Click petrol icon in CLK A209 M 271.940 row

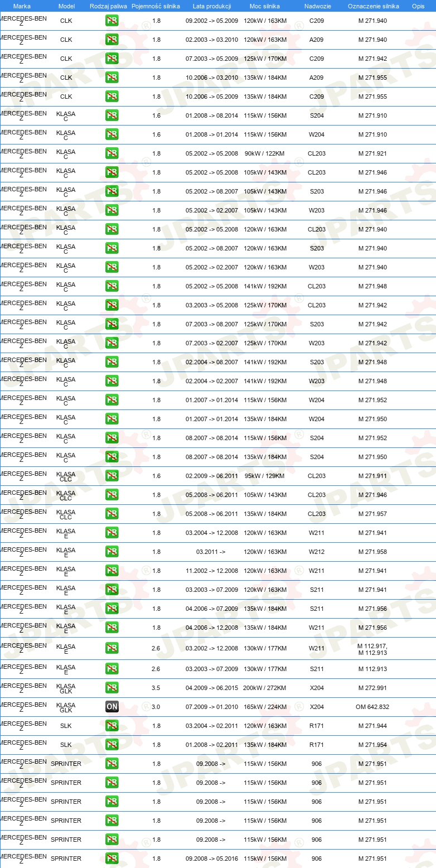tap(112, 40)
